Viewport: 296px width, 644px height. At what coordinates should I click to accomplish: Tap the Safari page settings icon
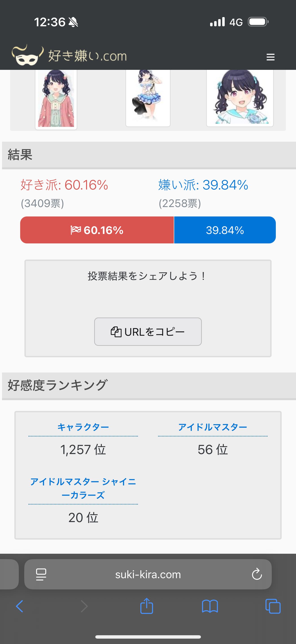41,574
